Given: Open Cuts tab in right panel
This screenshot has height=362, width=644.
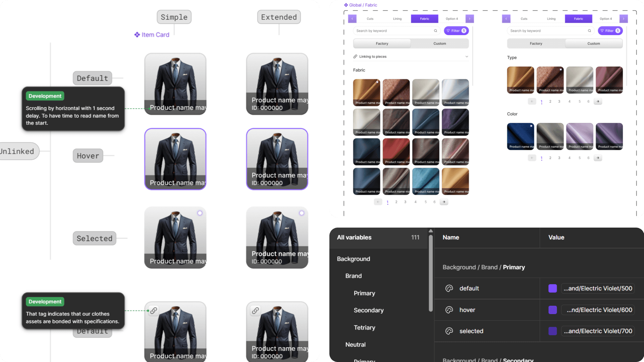Looking at the screenshot, I should (524, 19).
